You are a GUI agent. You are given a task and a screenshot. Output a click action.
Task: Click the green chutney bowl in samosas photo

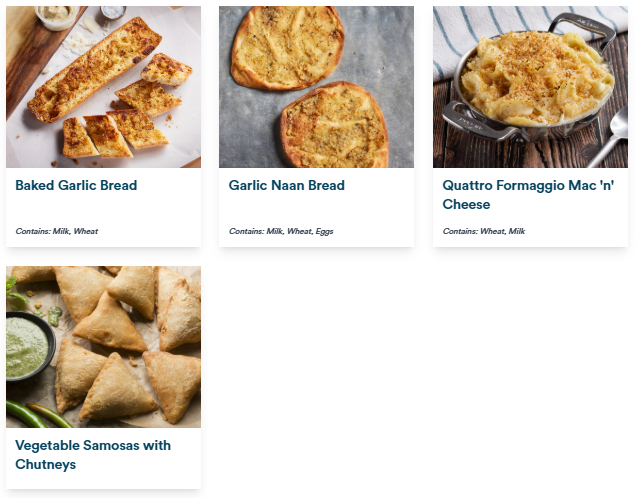click(28, 346)
